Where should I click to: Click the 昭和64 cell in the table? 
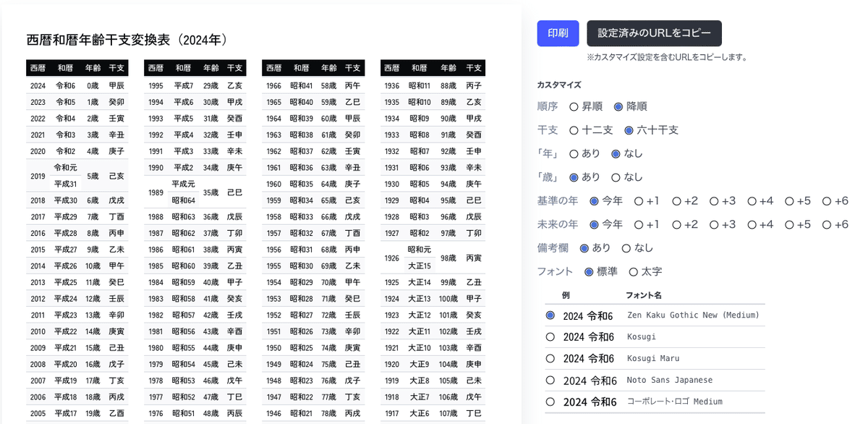pos(183,200)
